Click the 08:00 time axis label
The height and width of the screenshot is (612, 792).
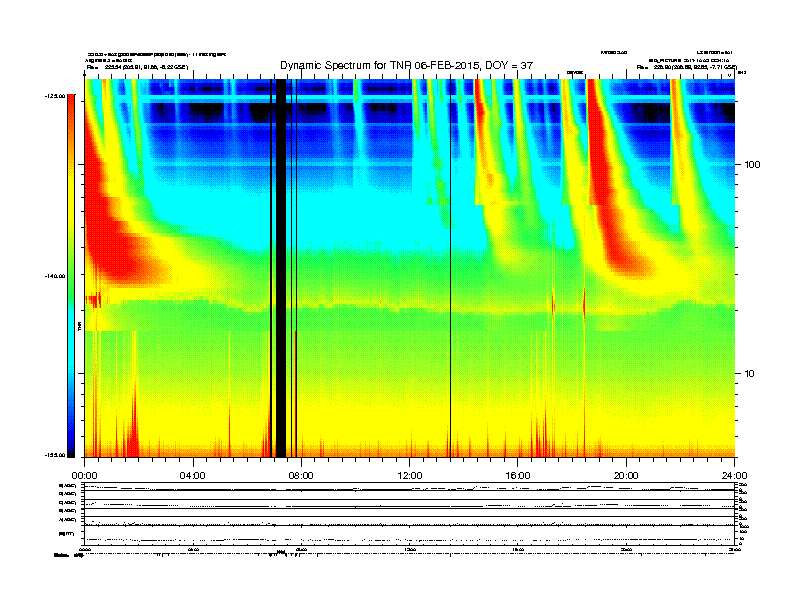coord(301,476)
